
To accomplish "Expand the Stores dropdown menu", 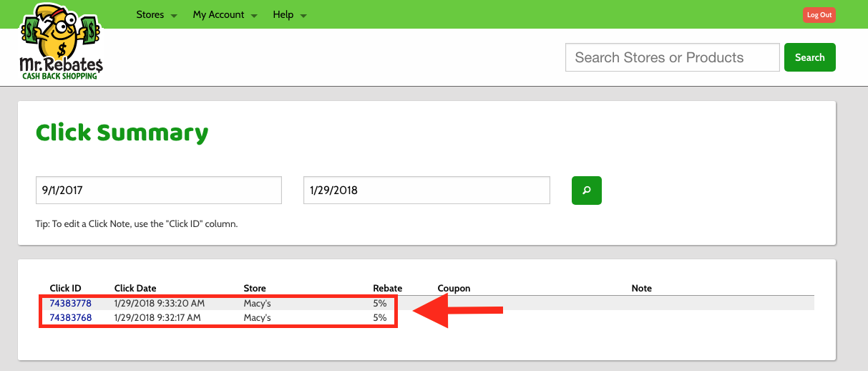I will tap(156, 14).
